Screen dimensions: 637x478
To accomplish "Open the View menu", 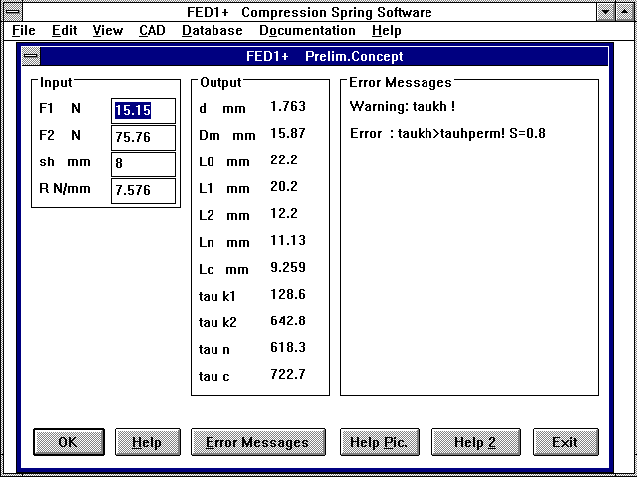I will click(x=108, y=31).
